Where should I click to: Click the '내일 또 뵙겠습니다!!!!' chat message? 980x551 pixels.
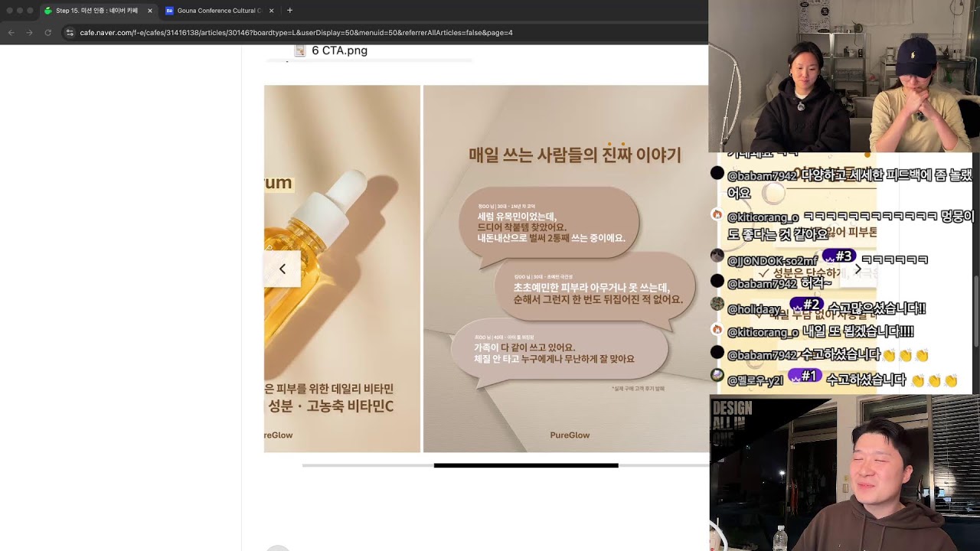click(x=857, y=331)
